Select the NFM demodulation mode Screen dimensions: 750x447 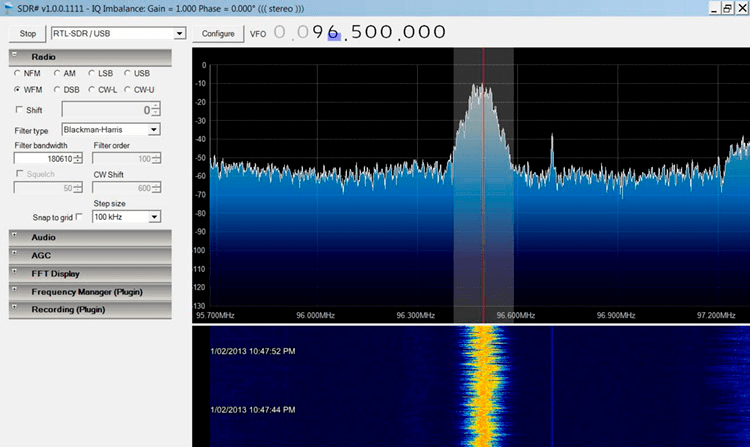tap(18, 73)
